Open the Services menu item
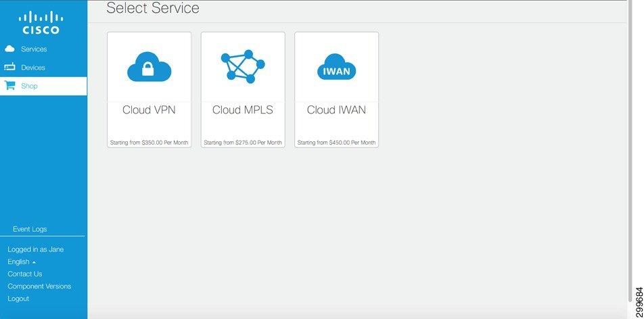The width and height of the screenshot is (644, 319). coord(43,49)
